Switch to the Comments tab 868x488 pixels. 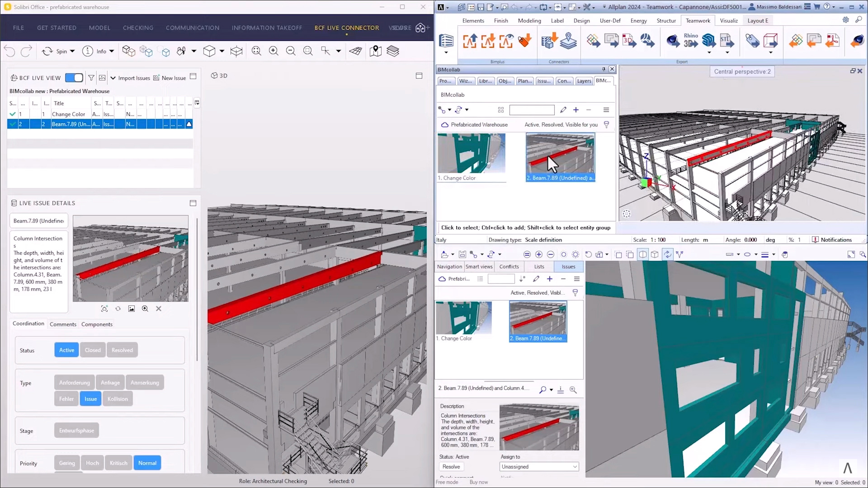63,324
